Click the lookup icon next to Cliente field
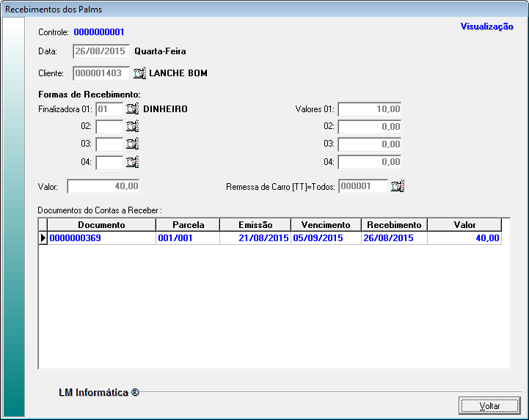Screen dimensions: 529x420 (x=140, y=73)
